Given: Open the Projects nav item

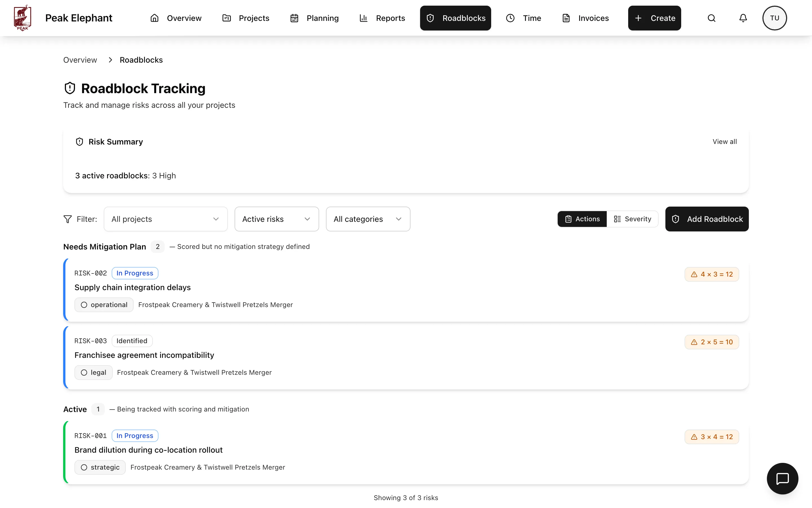Looking at the screenshot, I should pos(246,18).
